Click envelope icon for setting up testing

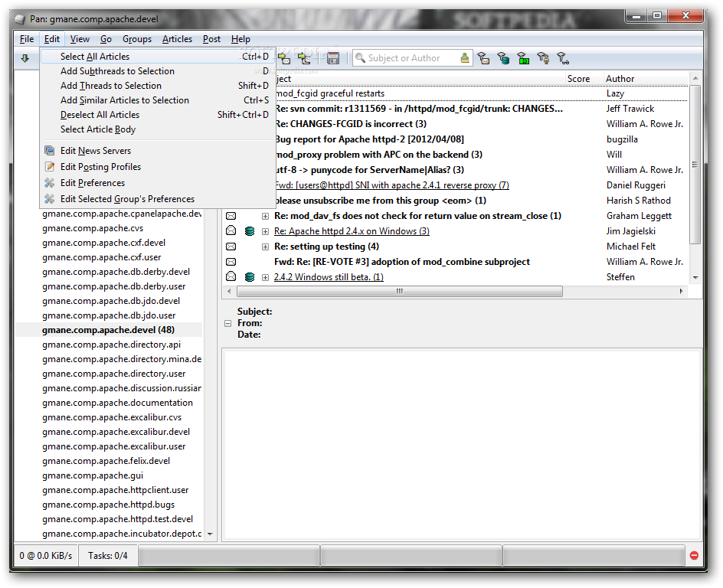(231, 247)
